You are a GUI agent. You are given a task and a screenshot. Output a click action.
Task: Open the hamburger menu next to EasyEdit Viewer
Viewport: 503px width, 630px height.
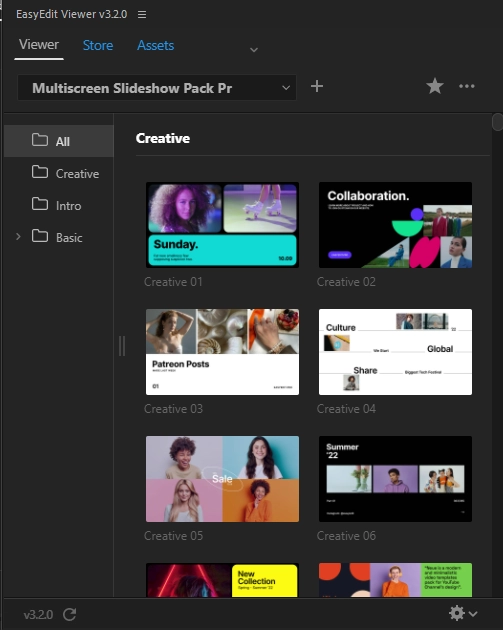(x=142, y=14)
